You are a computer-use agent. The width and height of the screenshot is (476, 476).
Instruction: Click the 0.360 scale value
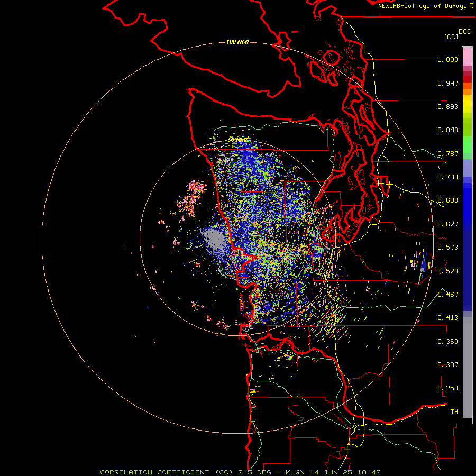pyautogui.click(x=448, y=342)
